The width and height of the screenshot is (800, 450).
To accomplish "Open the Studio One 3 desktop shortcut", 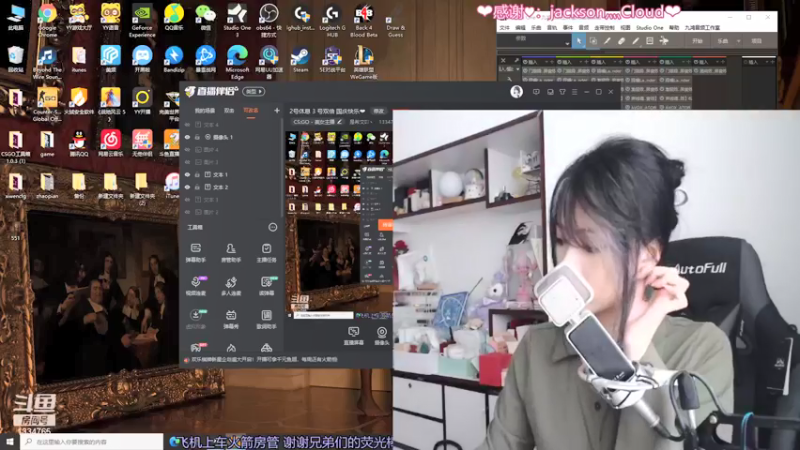I will coord(237,20).
